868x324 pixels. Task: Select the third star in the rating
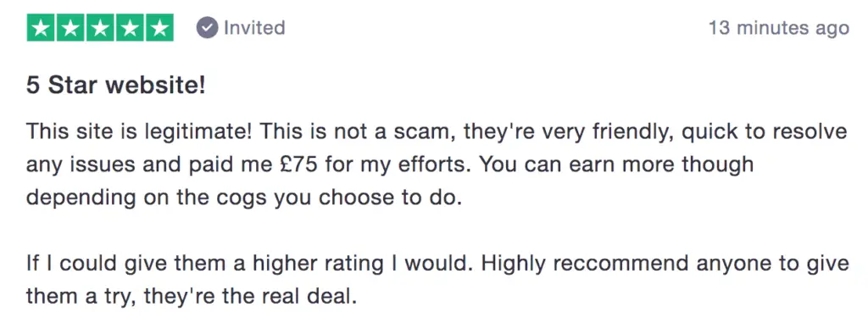100,28
